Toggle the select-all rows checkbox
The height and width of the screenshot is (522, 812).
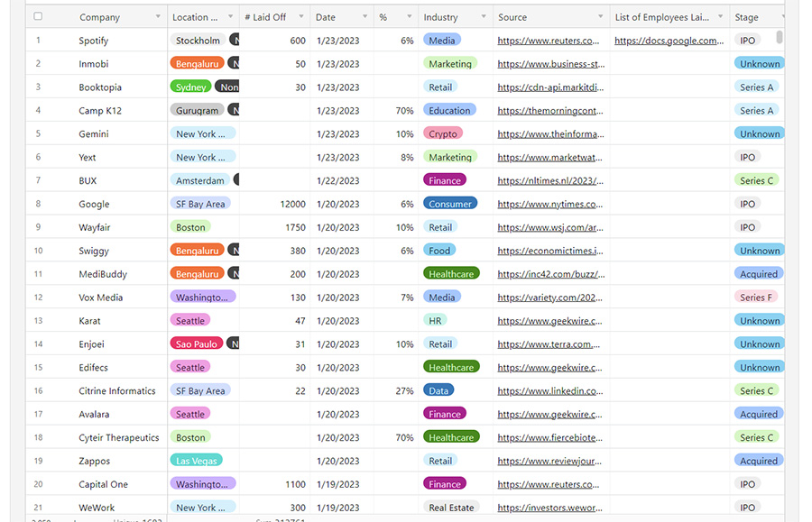coord(38,16)
